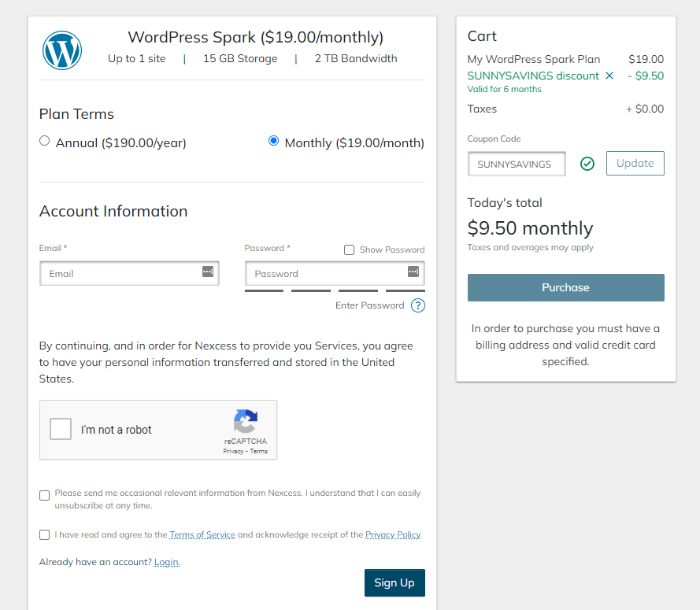Focus the Password input field
700x610 pixels.
(x=335, y=274)
